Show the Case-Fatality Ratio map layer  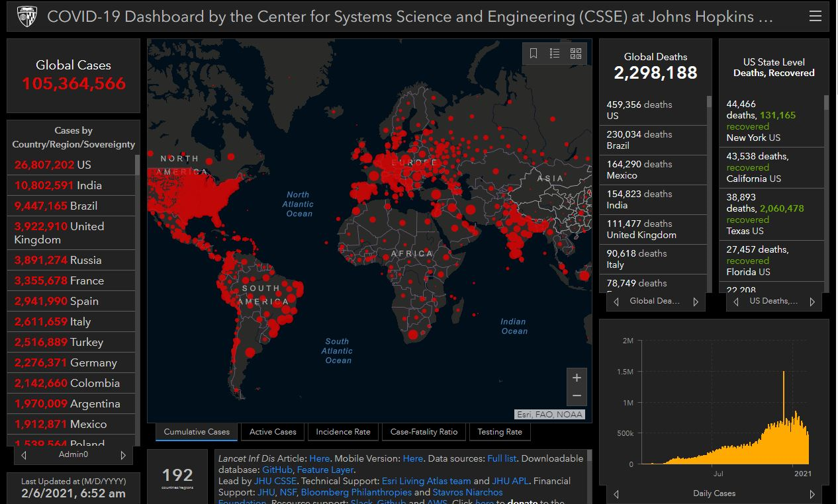[424, 432]
